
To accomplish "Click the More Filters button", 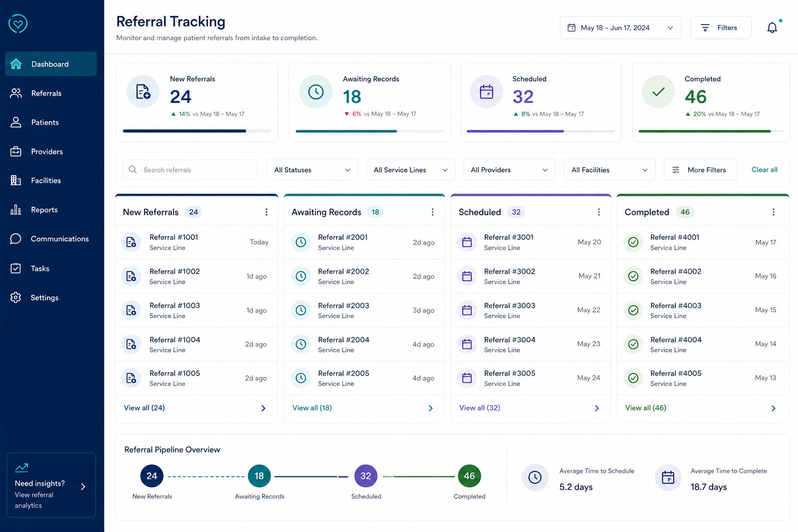I will tap(700, 170).
